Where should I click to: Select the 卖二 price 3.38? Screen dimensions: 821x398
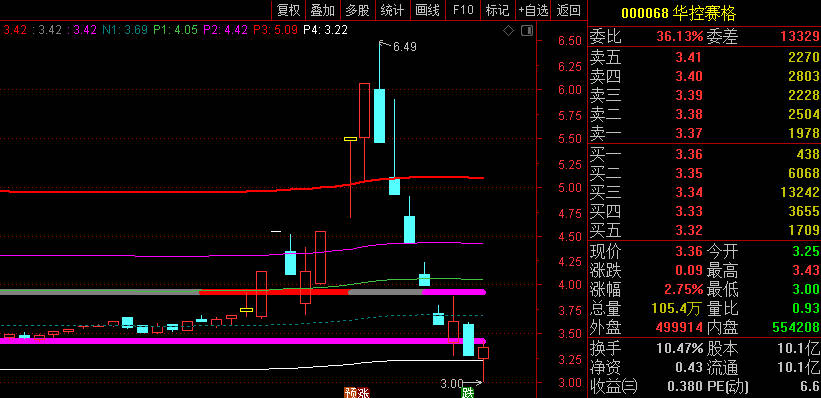(x=689, y=114)
